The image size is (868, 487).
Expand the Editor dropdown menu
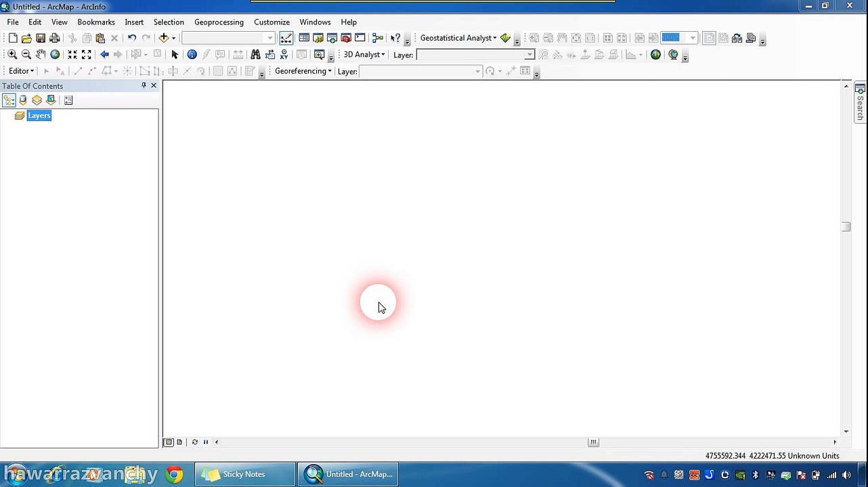point(22,71)
